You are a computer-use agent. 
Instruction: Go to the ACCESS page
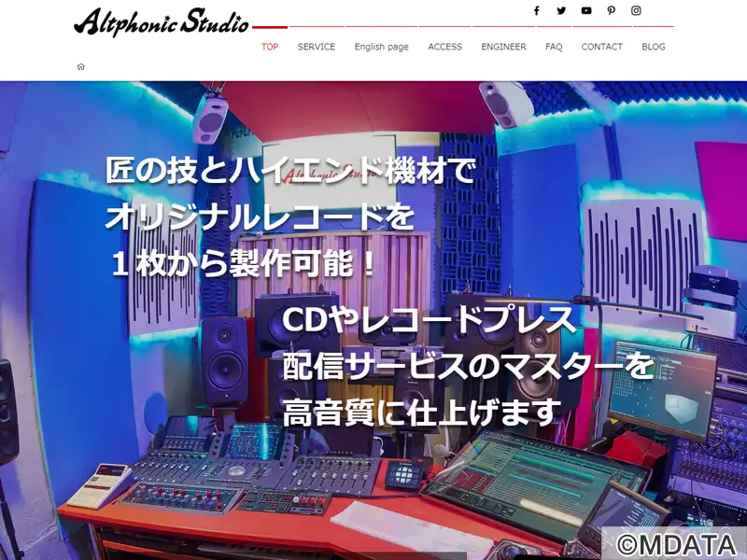[x=445, y=47]
